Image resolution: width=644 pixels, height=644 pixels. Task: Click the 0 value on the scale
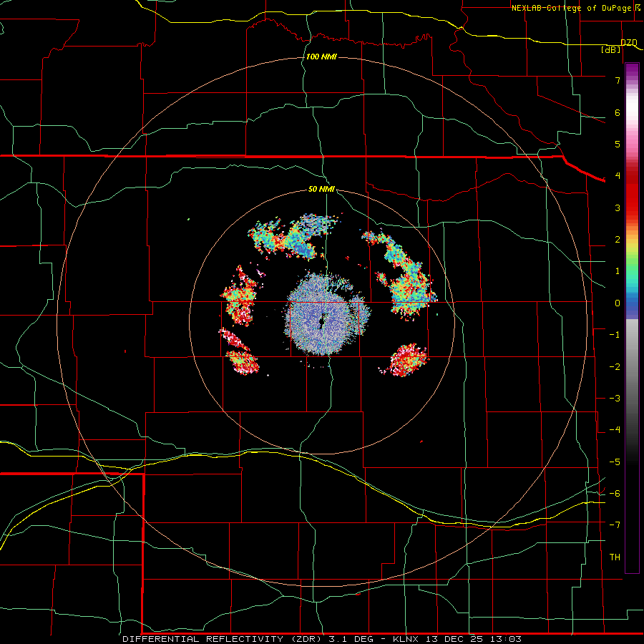(x=618, y=303)
